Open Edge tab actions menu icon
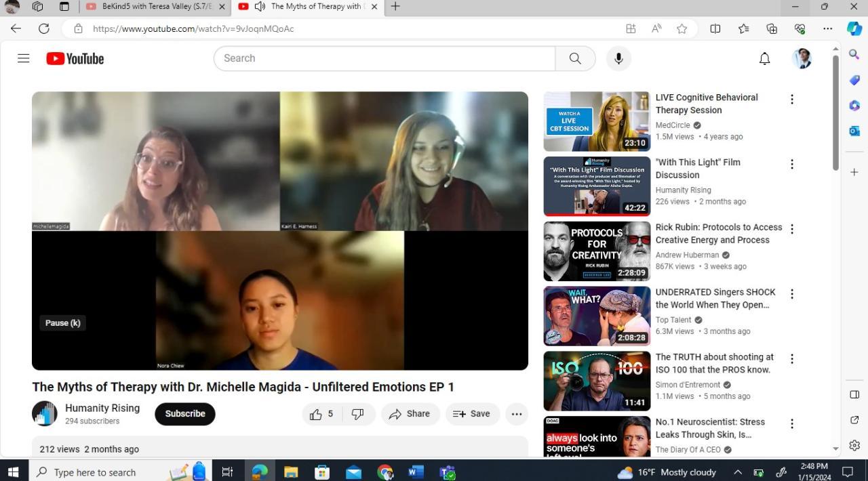Screen dimensions: 868x481 coord(64,7)
